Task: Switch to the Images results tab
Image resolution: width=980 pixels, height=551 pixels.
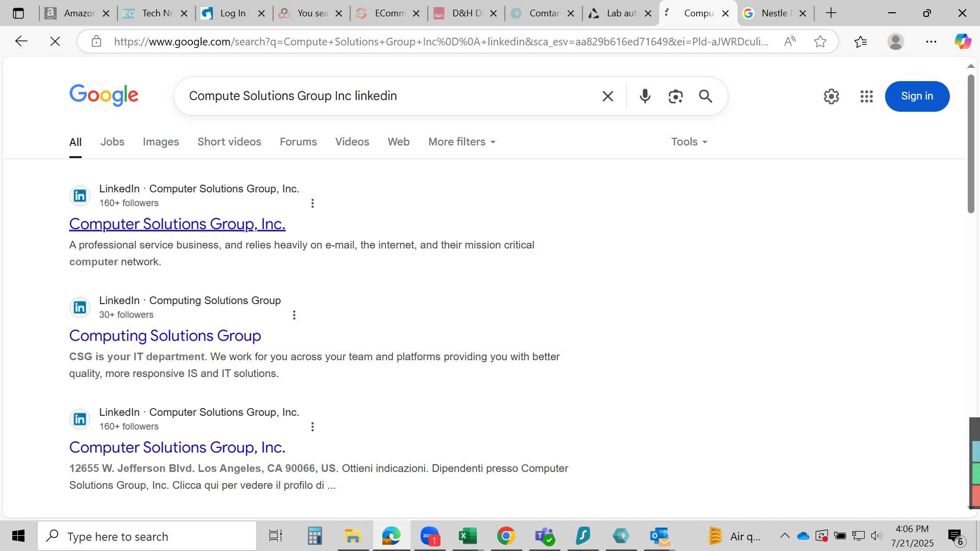Action: pyautogui.click(x=161, y=142)
